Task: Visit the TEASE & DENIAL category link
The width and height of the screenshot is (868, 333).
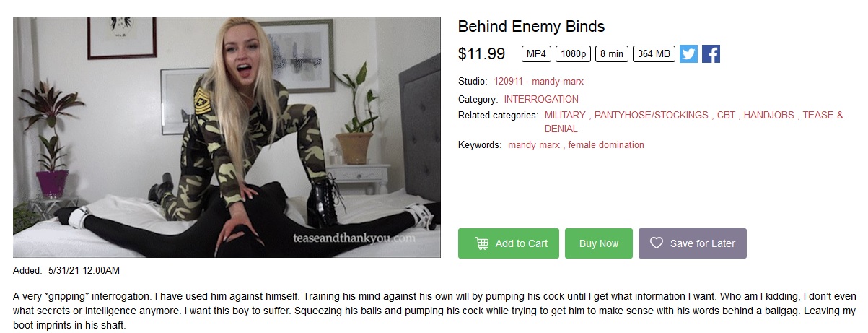Action: click(x=823, y=116)
